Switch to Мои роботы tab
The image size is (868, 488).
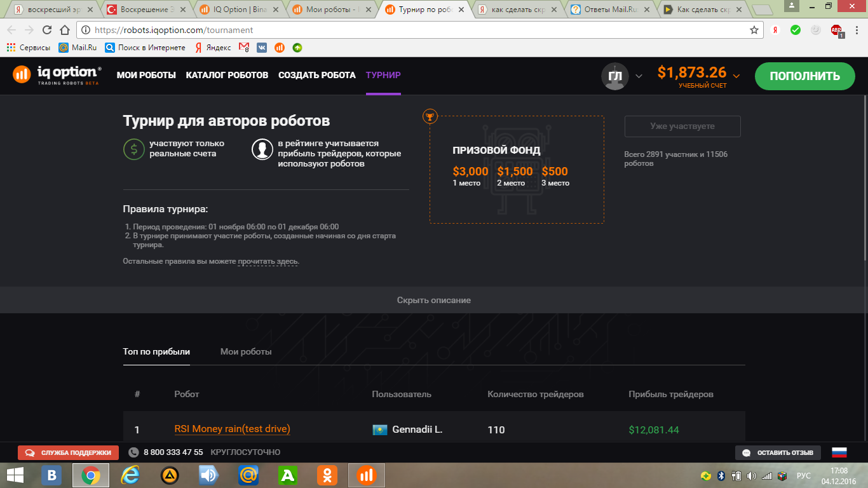click(x=246, y=351)
